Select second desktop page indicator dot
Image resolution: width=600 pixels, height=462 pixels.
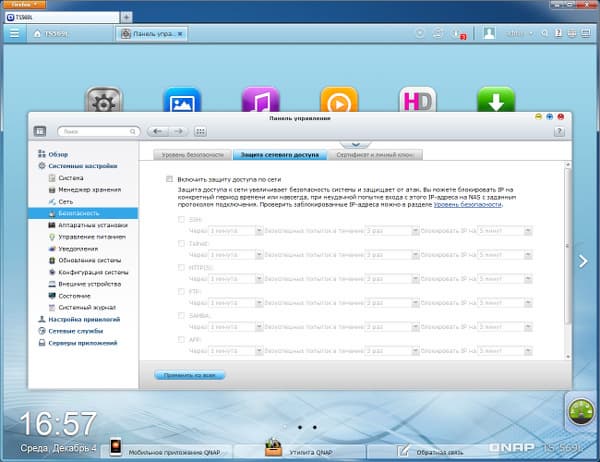[300, 427]
